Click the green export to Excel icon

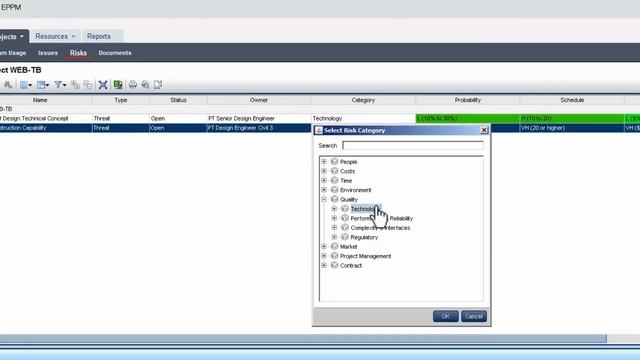tap(118, 84)
